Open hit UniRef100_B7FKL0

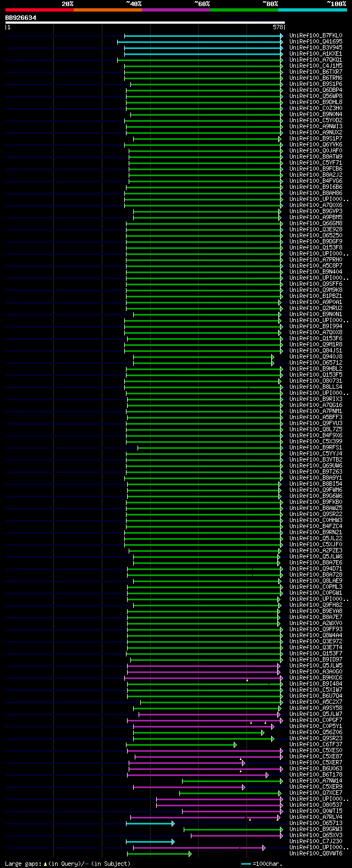(x=316, y=36)
